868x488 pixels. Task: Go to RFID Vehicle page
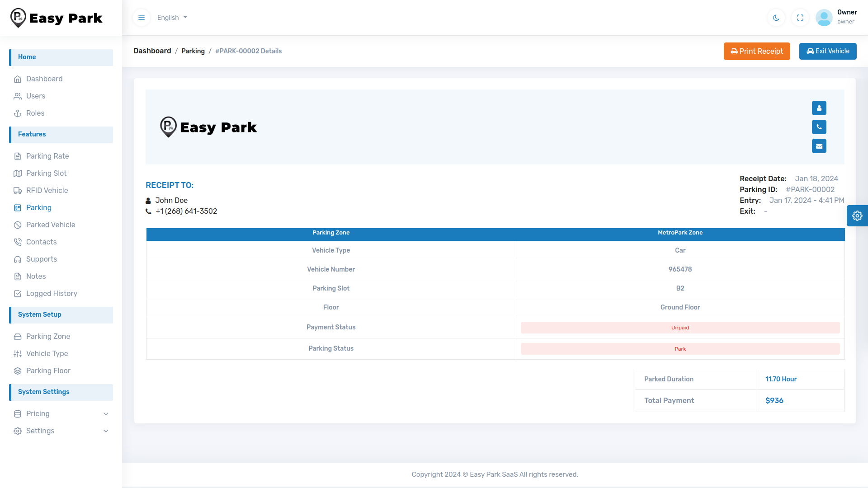[x=47, y=190]
